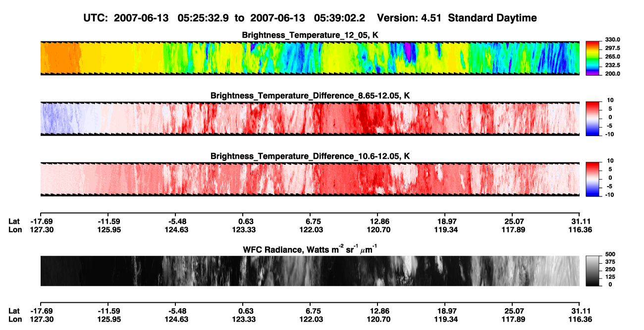Click latitude '0.63' on the upper axis
The image size is (644, 330).
click(244, 221)
